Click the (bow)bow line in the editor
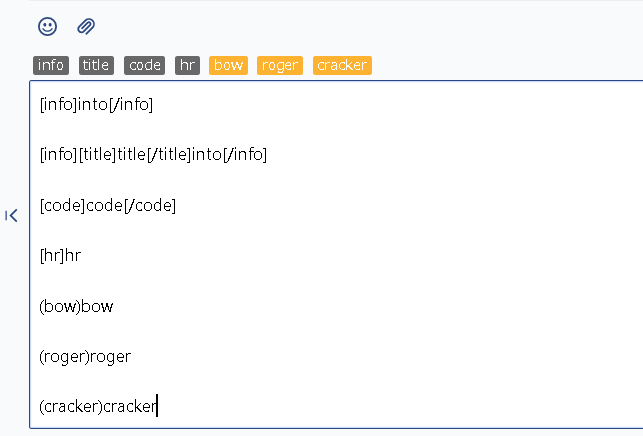Image resolution: width=643 pixels, height=436 pixels. pyautogui.click(x=76, y=306)
